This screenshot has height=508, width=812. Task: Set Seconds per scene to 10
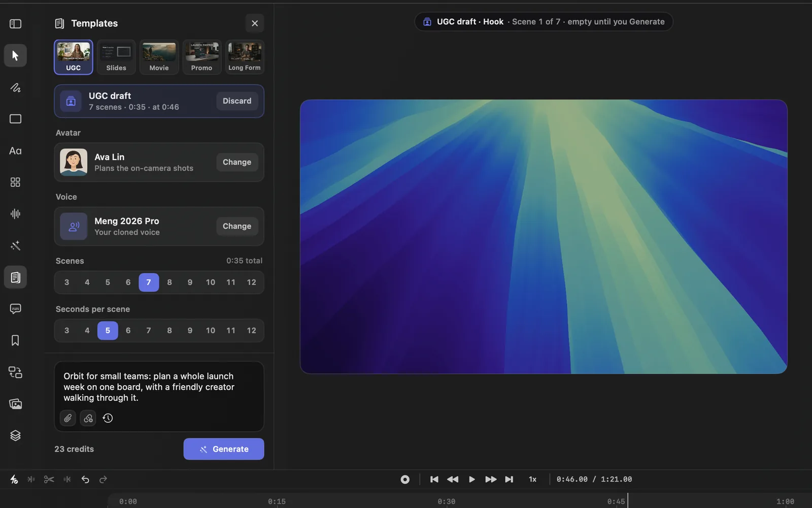(x=210, y=331)
